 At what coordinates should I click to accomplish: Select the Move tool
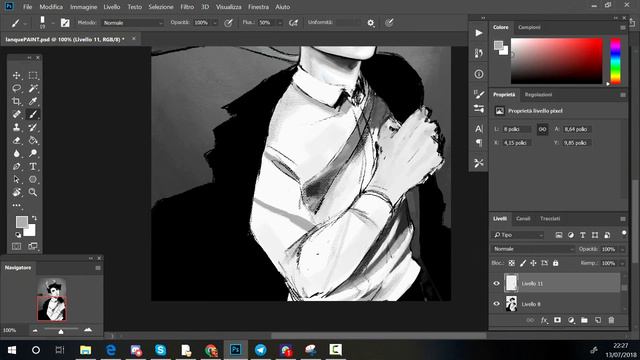[16, 76]
